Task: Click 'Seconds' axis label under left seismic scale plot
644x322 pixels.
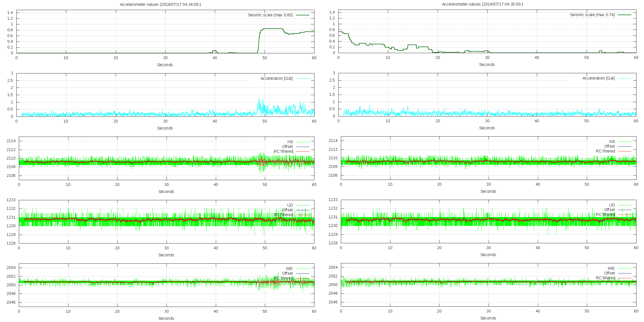Action: [x=165, y=65]
